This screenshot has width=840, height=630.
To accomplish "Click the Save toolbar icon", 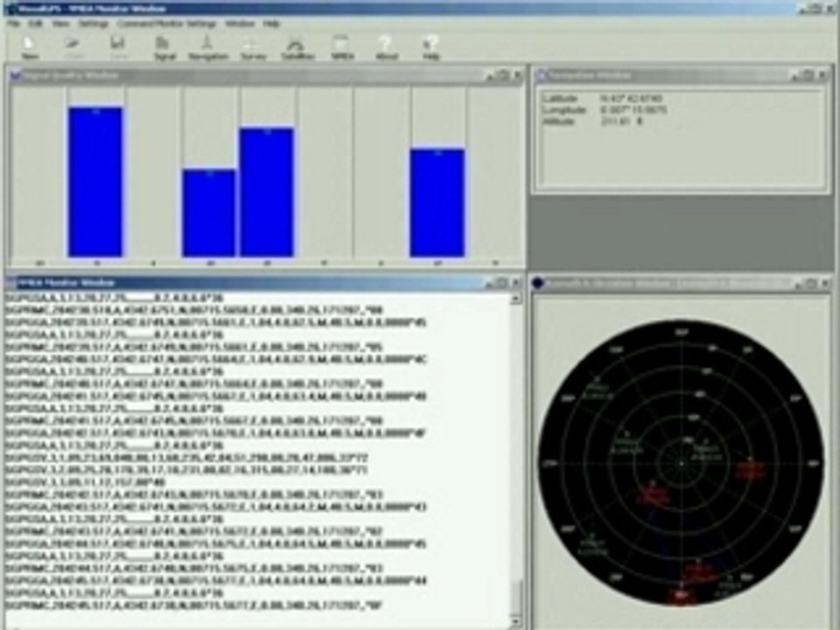I will 118,47.
